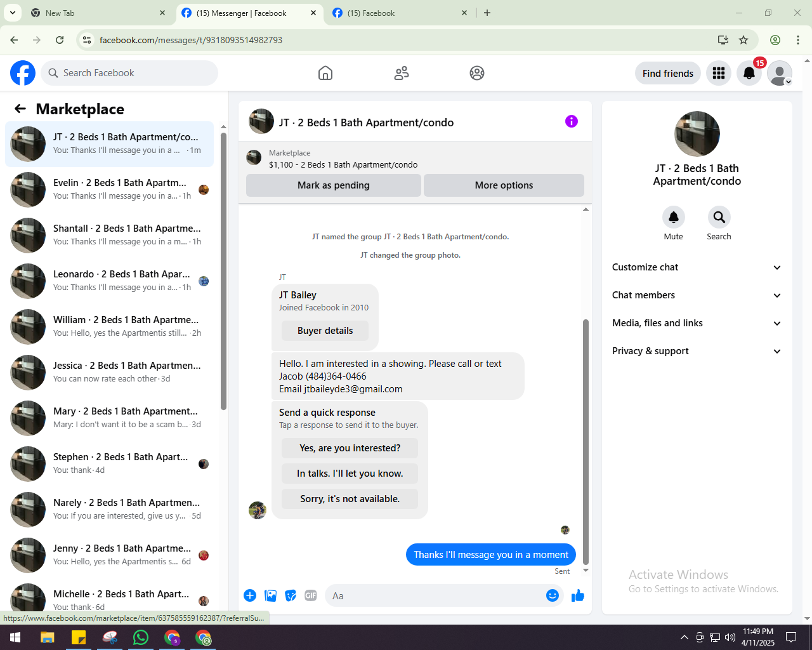Mute this conversation bell icon

point(674,217)
